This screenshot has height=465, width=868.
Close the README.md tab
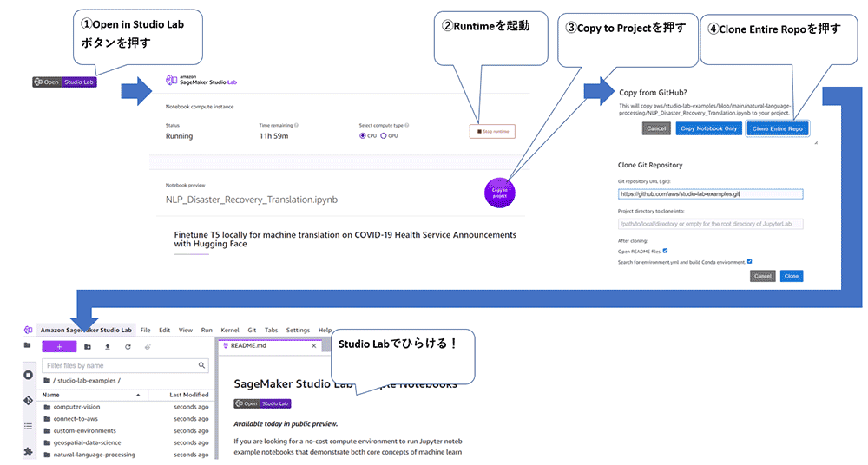tap(314, 345)
